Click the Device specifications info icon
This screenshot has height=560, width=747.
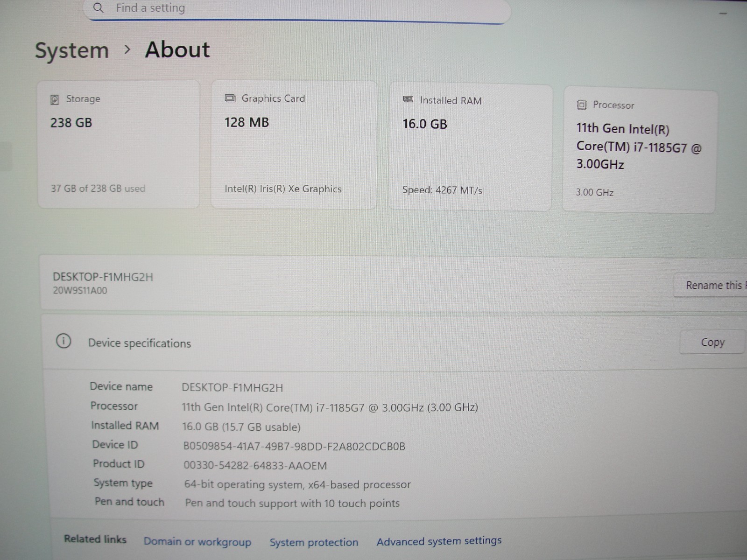63,341
